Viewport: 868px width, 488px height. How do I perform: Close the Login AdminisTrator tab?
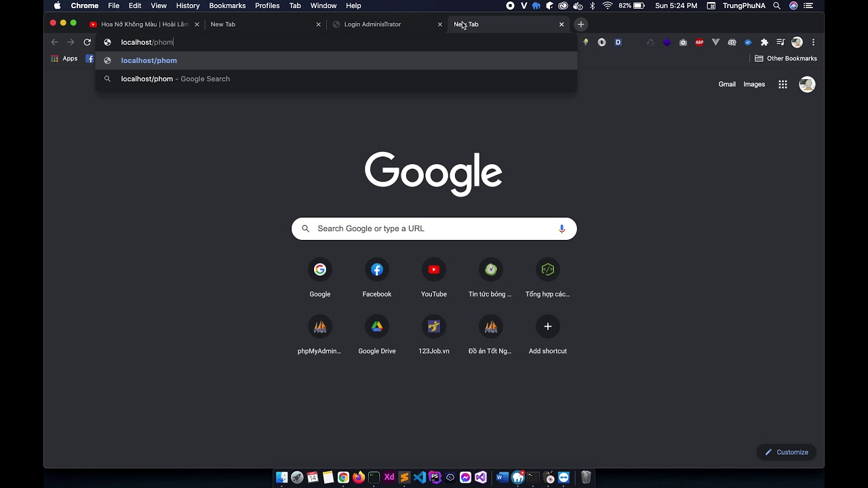pyautogui.click(x=439, y=24)
